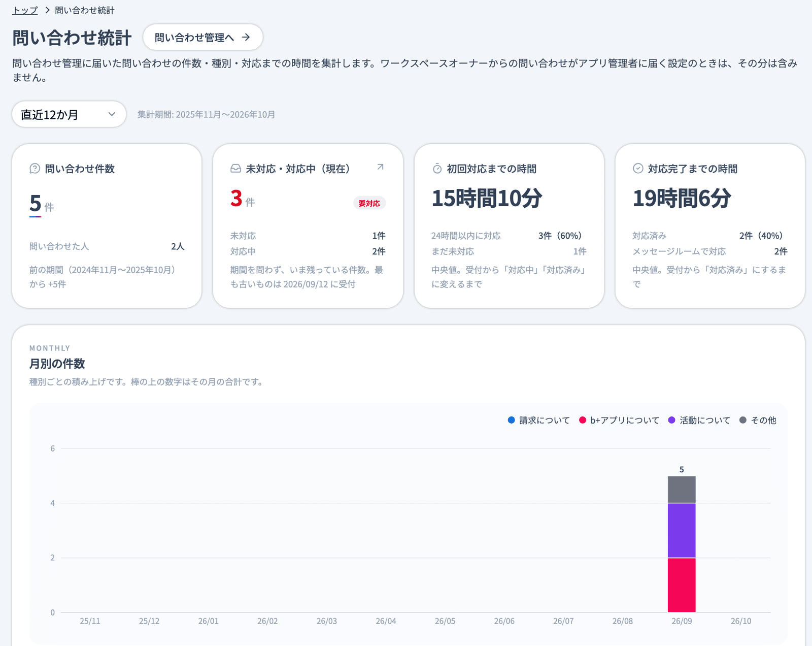The height and width of the screenshot is (646, 812).
Task: Toggle the b+アプリについて legend item
Action: click(619, 420)
